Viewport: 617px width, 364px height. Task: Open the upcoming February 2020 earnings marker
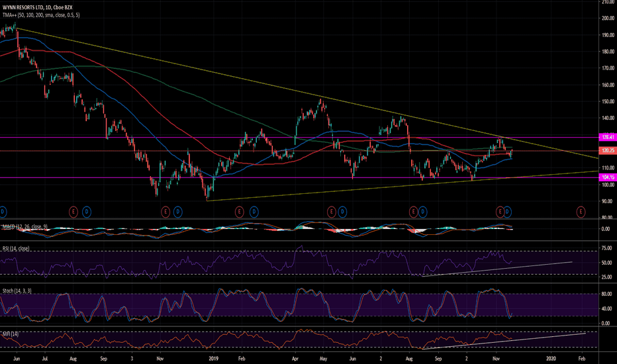tap(581, 212)
